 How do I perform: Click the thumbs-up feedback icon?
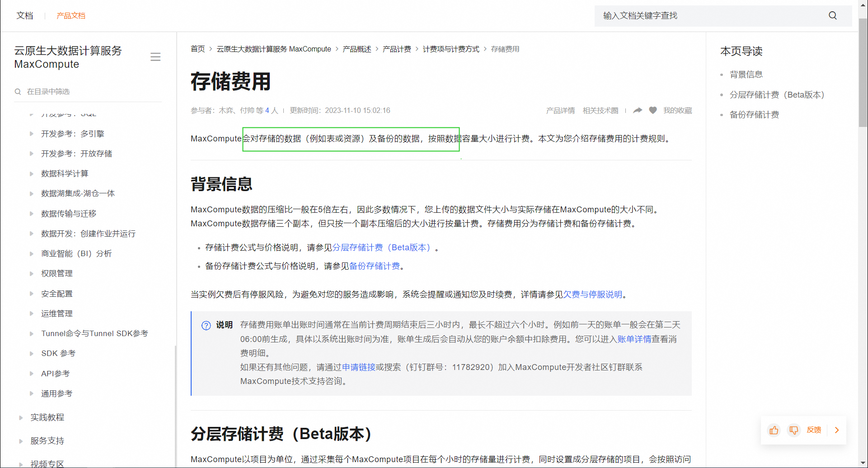pos(774,430)
